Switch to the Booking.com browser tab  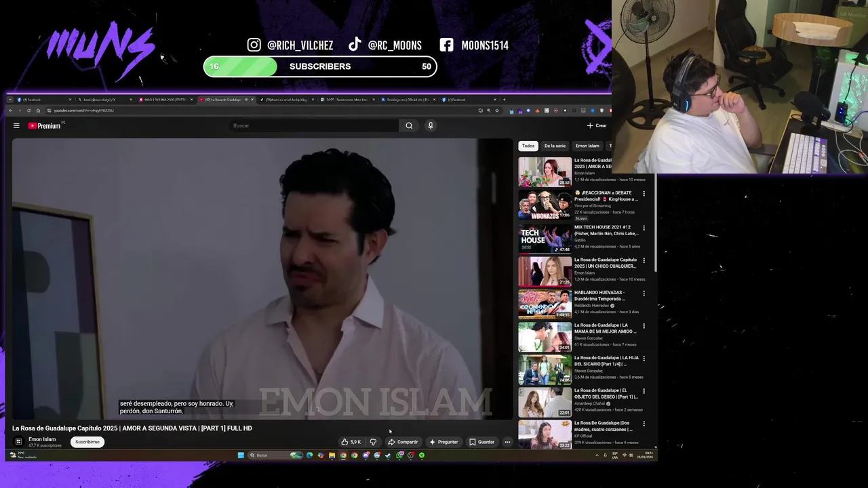(x=407, y=100)
